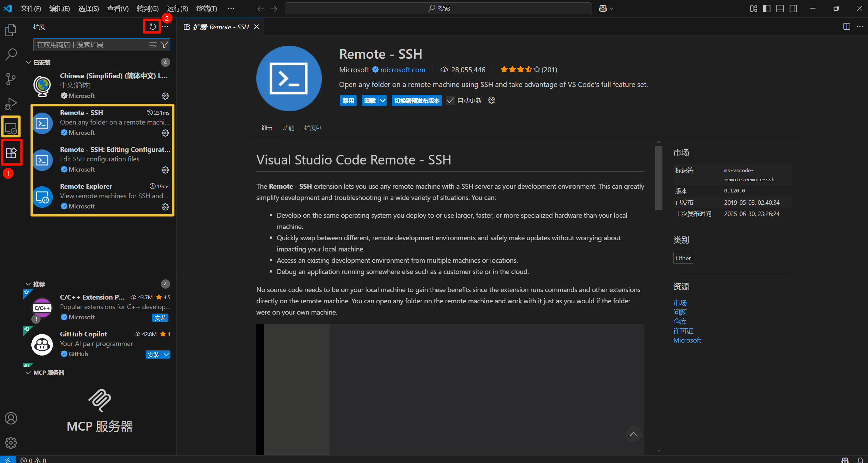Open Run and Debug view
This screenshot has width=868, height=463.
point(11,104)
